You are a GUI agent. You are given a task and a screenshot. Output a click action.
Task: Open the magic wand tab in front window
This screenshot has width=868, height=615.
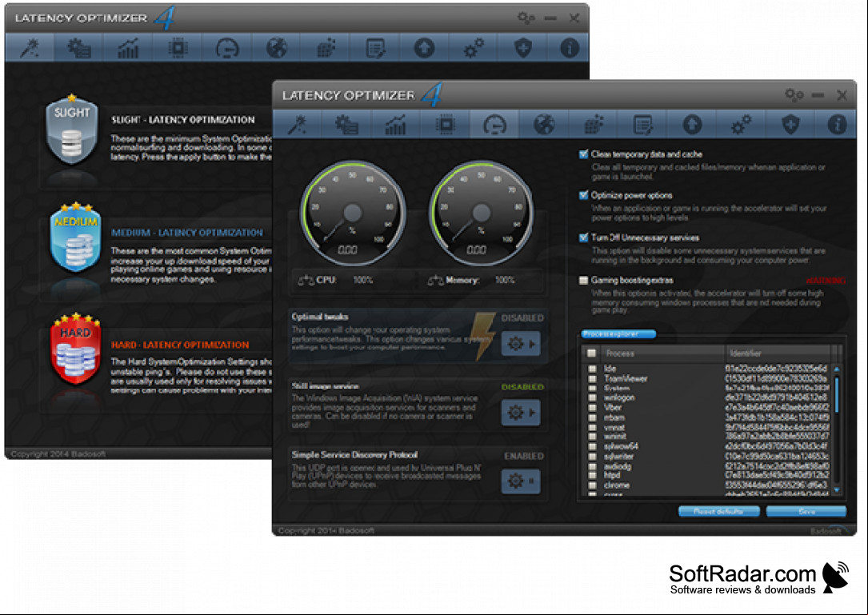point(298,124)
